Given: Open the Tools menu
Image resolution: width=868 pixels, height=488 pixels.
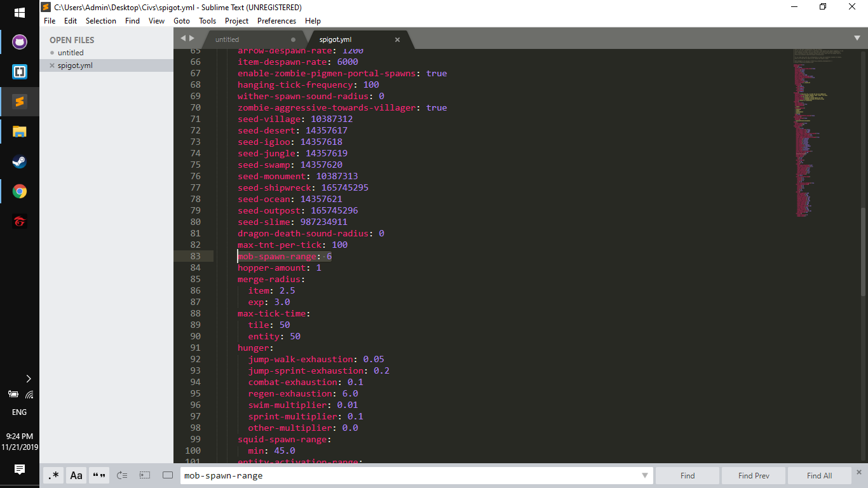Looking at the screenshot, I should click(207, 21).
